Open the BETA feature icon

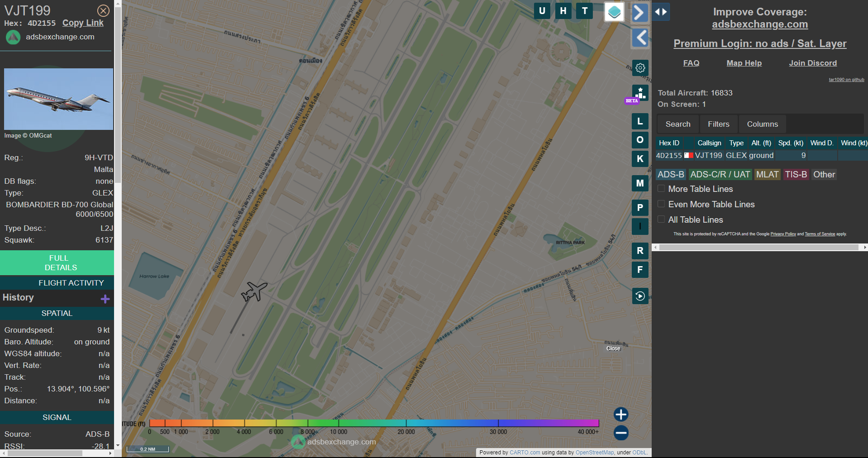pyautogui.click(x=640, y=94)
